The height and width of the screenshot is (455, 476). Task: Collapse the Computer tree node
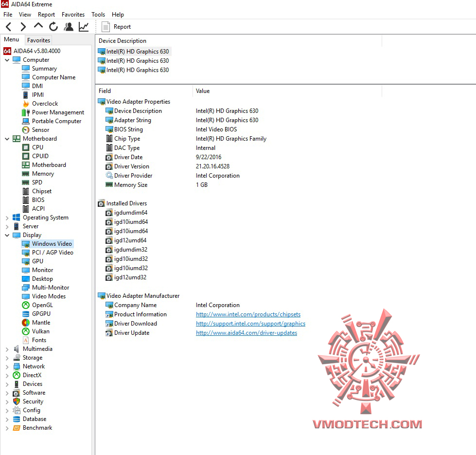point(7,60)
